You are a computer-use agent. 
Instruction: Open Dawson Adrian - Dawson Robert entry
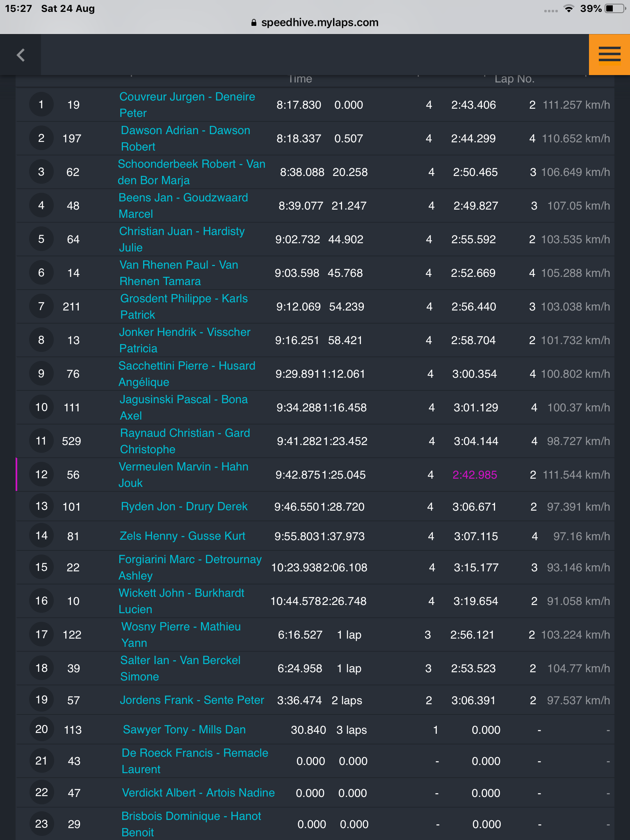pyautogui.click(x=185, y=139)
